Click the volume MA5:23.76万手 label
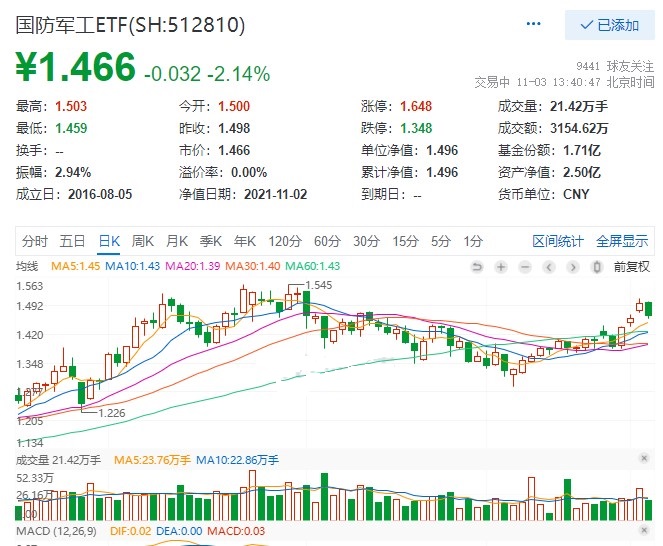This screenshot has width=663, height=546. (152, 460)
